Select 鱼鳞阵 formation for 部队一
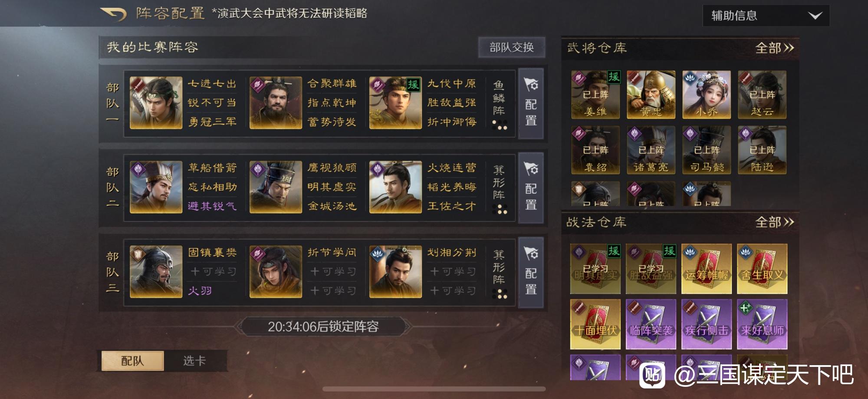 tap(499, 104)
